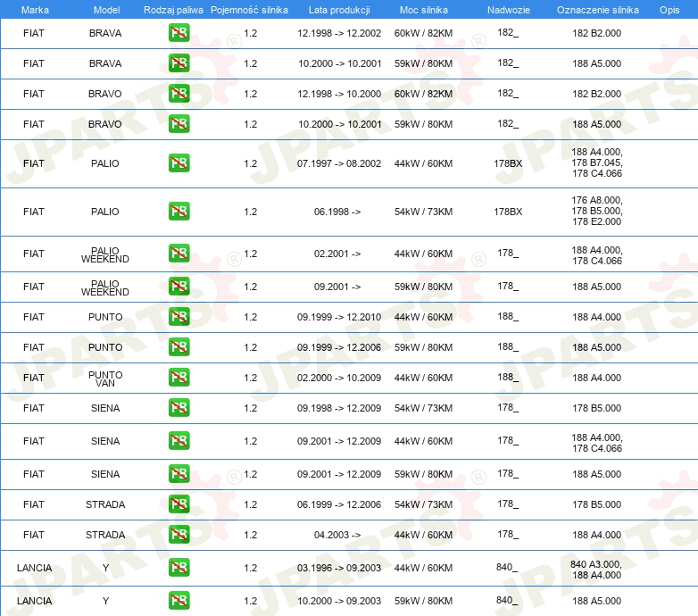Viewport: 698px width, 616px height.
Task: Select production years 07.1997 -> 08.2002
Action: (x=339, y=163)
